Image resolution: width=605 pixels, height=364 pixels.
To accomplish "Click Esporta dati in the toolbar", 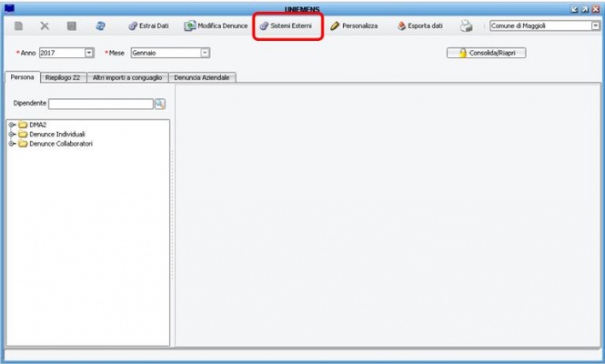I will click(419, 25).
